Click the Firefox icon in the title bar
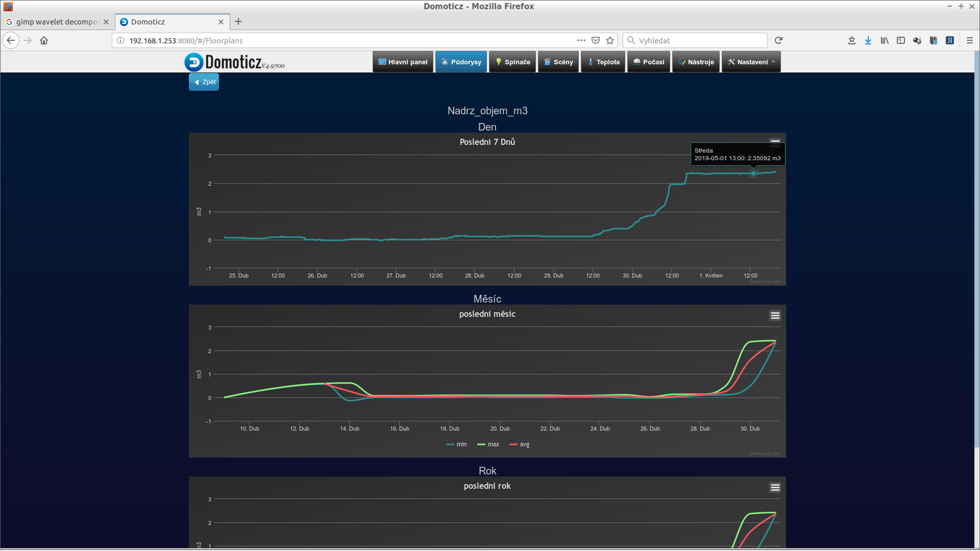The image size is (980, 551). 8,6
